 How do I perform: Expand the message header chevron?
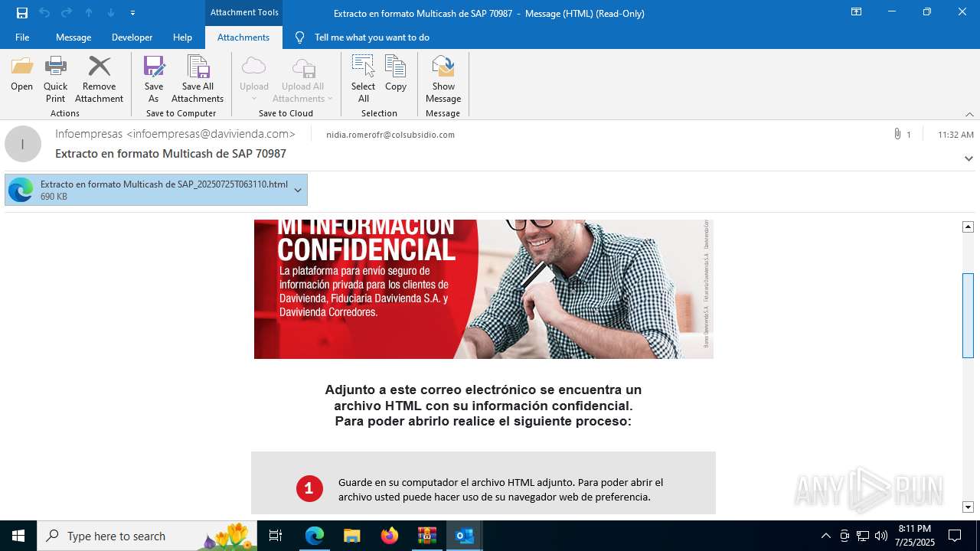[969, 158]
